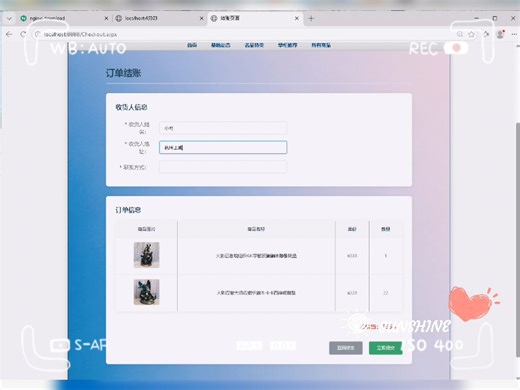Click the empty contact method input field

coord(223,167)
